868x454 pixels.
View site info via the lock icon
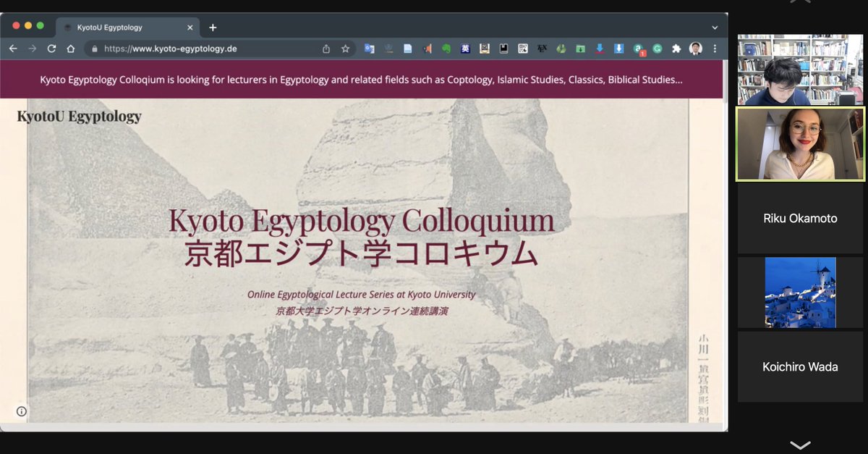(94, 49)
